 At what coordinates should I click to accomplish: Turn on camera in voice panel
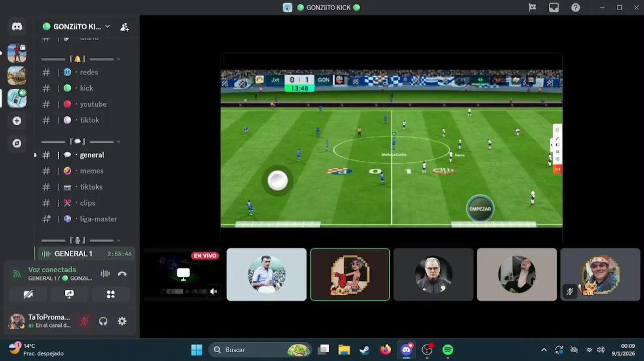(28, 294)
